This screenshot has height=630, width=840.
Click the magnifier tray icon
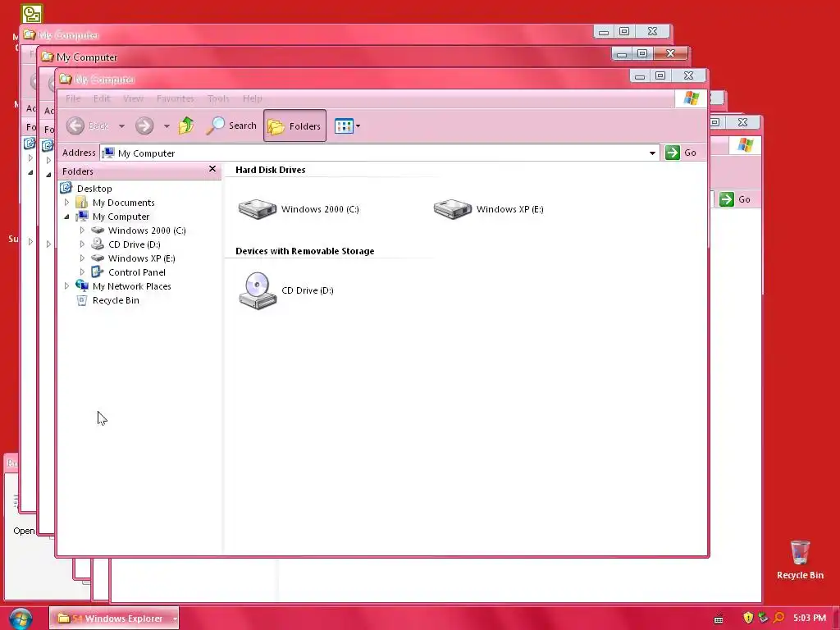coord(779,618)
